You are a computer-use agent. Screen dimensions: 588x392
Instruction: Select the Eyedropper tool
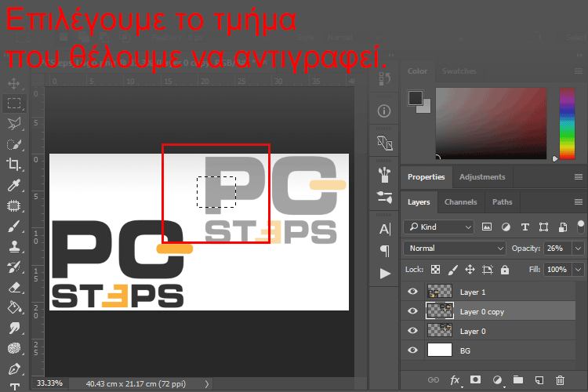[x=14, y=185]
